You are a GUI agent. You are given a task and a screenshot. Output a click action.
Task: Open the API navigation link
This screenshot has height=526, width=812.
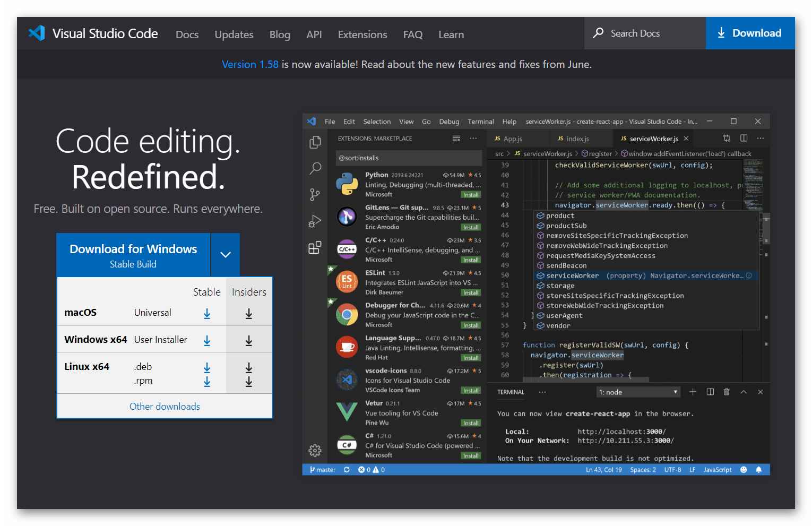tap(314, 35)
